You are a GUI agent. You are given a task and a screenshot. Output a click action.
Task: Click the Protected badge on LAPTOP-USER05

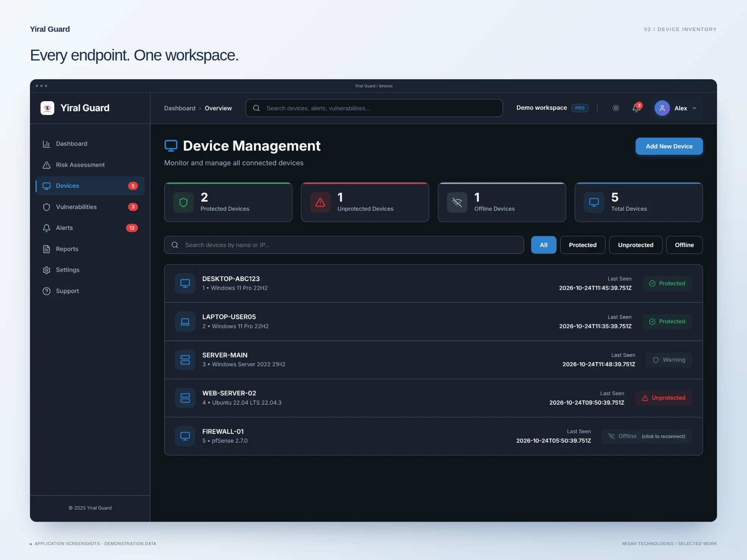667,321
